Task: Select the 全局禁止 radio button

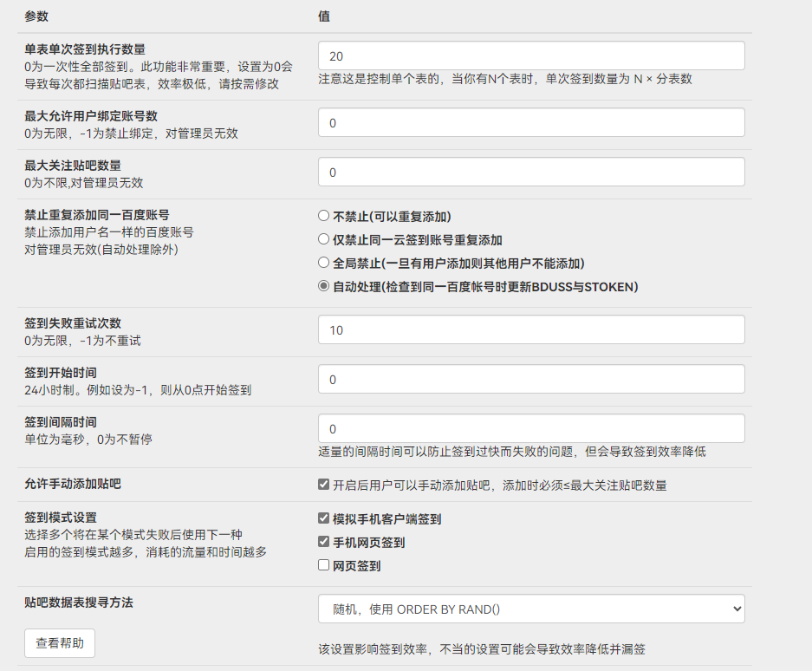Action: click(x=324, y=264)
